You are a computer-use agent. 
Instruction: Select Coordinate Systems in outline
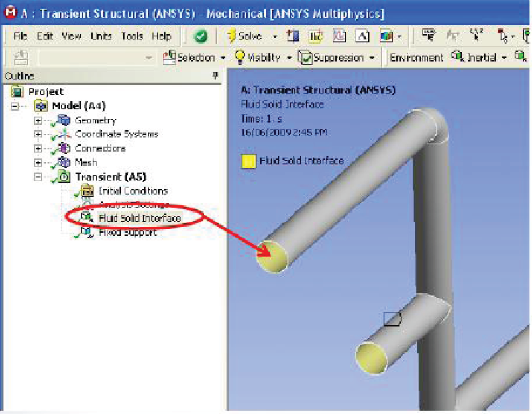[x=117, y=134]
